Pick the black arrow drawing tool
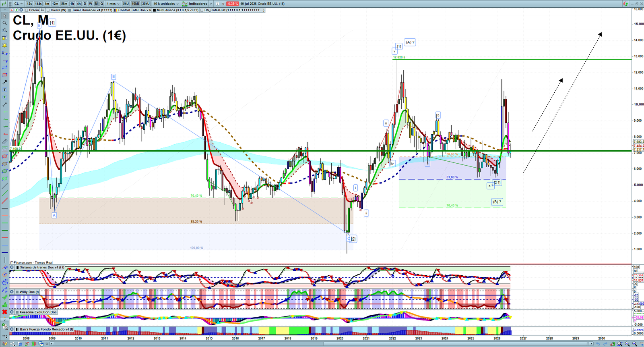 4,82
